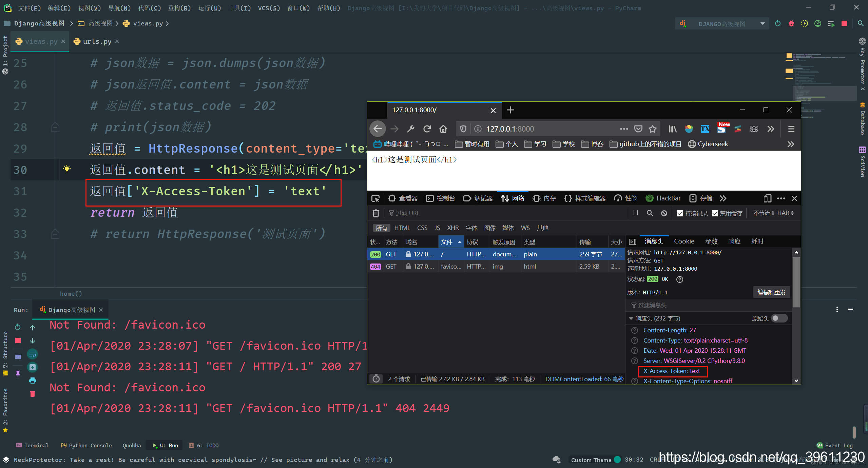
Task: Click the network search magnifier icon
Action: pyautogui.click(x=650, y=213)
